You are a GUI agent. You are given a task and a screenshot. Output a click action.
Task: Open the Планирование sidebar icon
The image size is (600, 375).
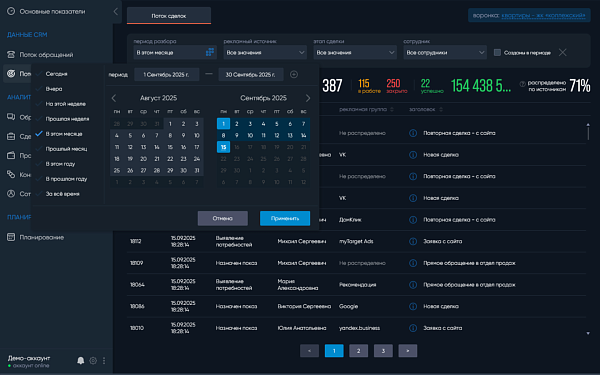click(11, 237)
